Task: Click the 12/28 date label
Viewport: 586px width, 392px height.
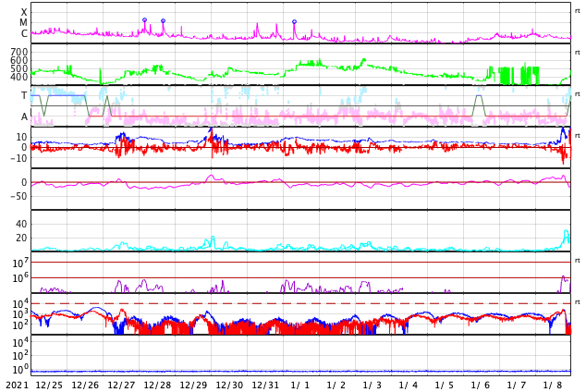Action: (x=157, y=386)
